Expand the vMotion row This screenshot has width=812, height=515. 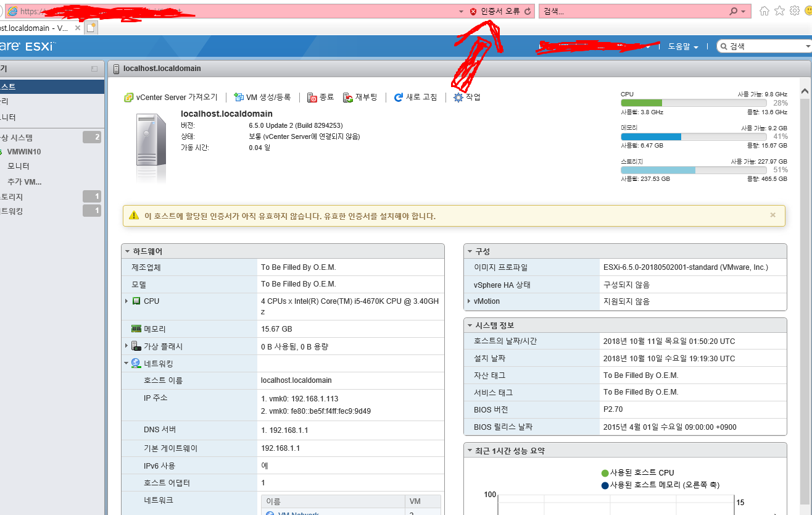pos(469,301)
